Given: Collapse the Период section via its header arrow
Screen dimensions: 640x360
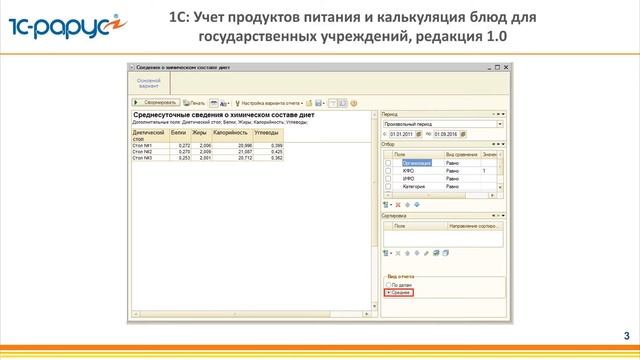Looking at the screenshot, I should pos(503,114).
